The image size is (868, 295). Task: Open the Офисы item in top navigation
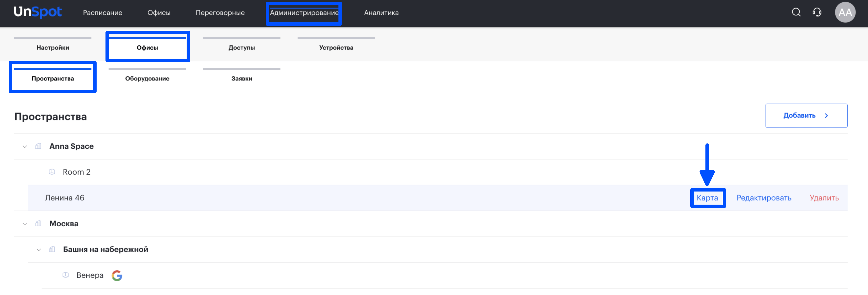point(159,13)
